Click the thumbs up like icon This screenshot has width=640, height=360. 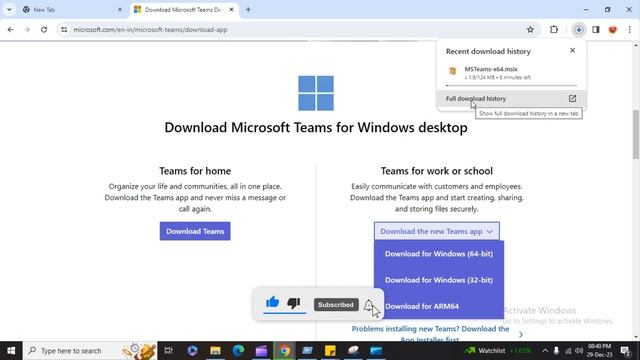point(273,302)
